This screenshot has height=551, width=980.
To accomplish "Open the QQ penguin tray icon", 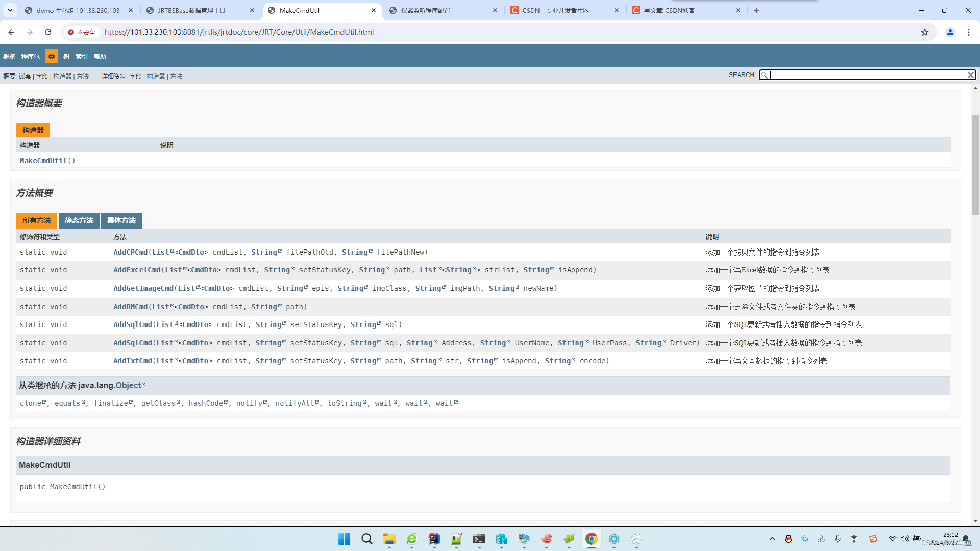I will pyautogui.click(x=789, y=539).
